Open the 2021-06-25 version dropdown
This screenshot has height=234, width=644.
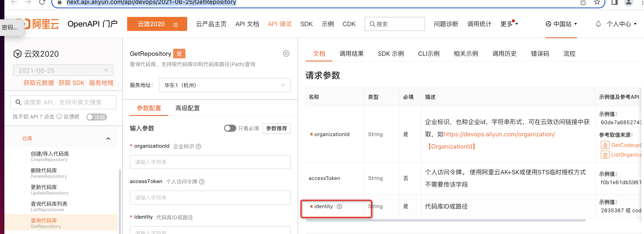pyautogui.click(x=63, y=70)
